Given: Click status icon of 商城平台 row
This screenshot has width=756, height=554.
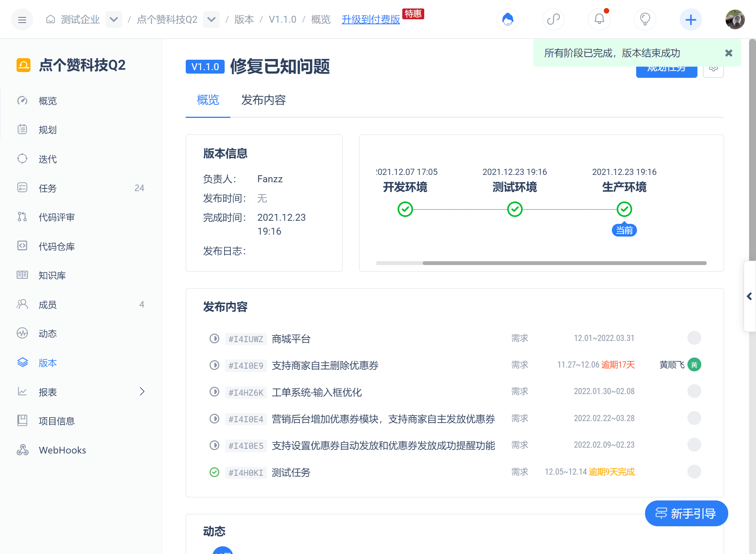Looking at the screenshot, I should click(214, 339).
